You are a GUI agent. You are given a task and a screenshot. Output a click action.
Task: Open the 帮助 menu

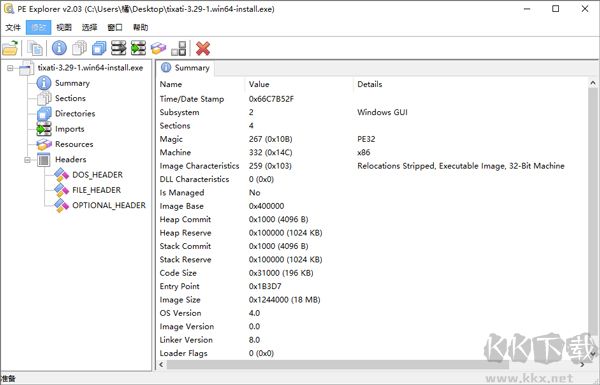(x=140, y=28)
